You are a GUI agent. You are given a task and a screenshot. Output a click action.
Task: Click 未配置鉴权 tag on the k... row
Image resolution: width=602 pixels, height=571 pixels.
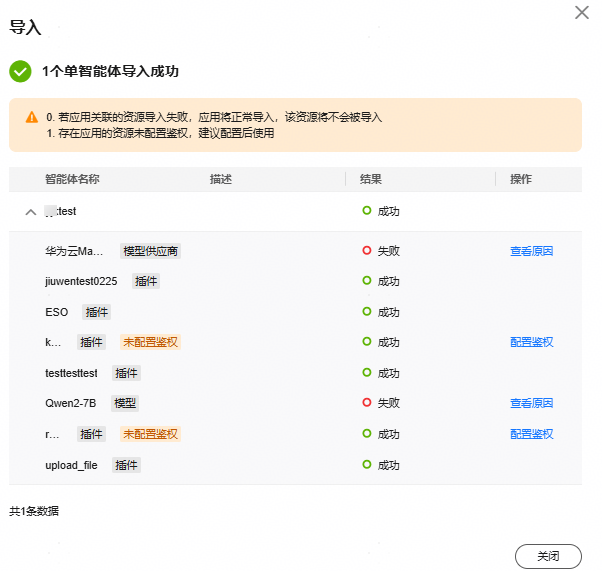pos(150,342)
